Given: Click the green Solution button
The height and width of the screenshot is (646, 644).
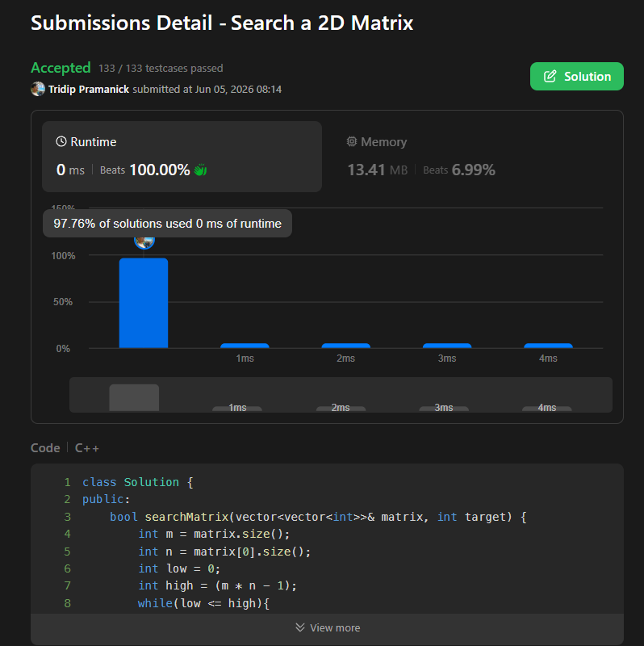Looking at the screenshot, I should [x=576, y=76].
